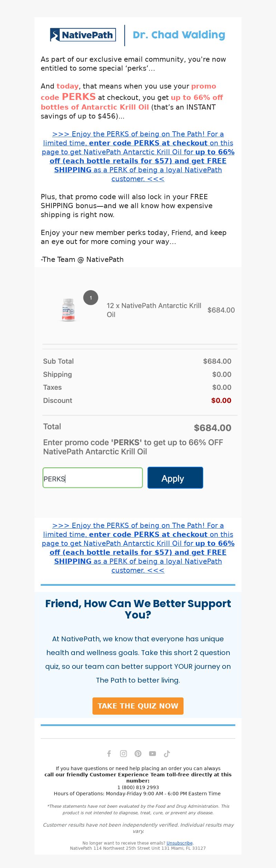This screenshot has width=276, height=868.
Task: Click the Dr. Chad Walding header text
Action: (179, 35)
